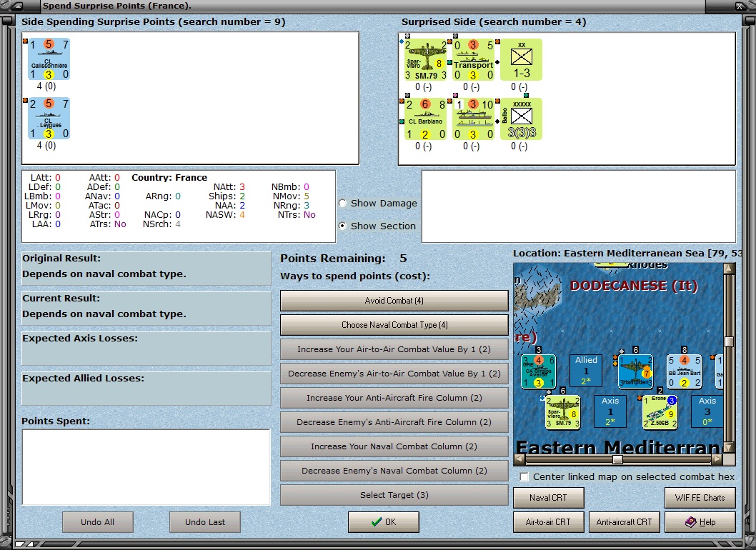
Task: Click the Ships: 2 stat
Action: 227,196
